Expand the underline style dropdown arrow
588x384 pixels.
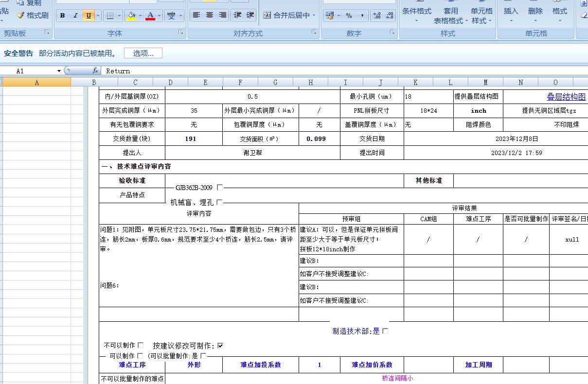(98, 16)
